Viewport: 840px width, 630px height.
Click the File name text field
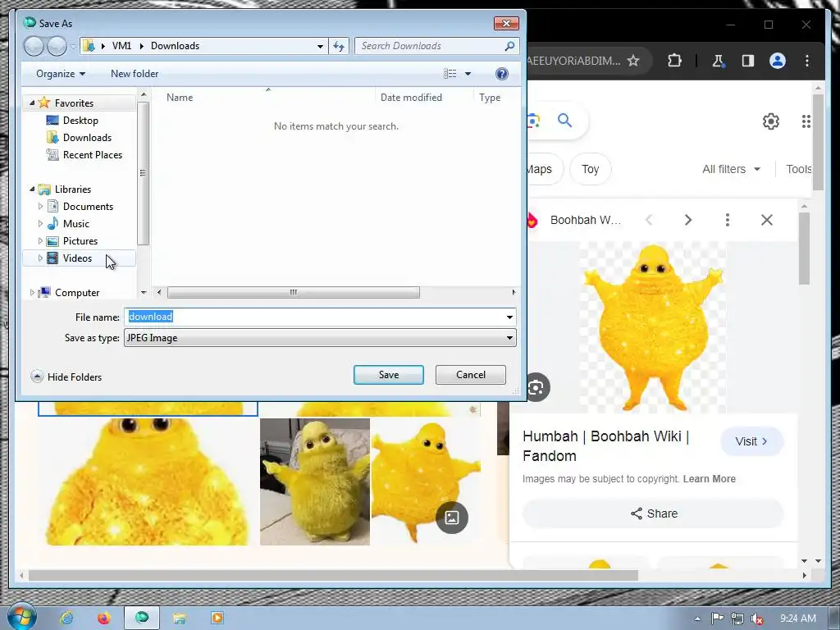tap(314, 317)
